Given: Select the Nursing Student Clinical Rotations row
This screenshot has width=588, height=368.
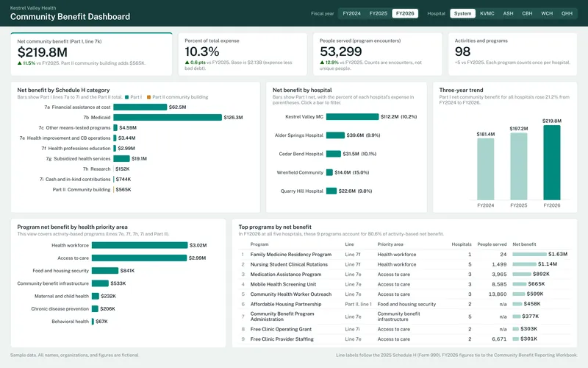Looking at the screenshot, I should (x=404, y=264).
